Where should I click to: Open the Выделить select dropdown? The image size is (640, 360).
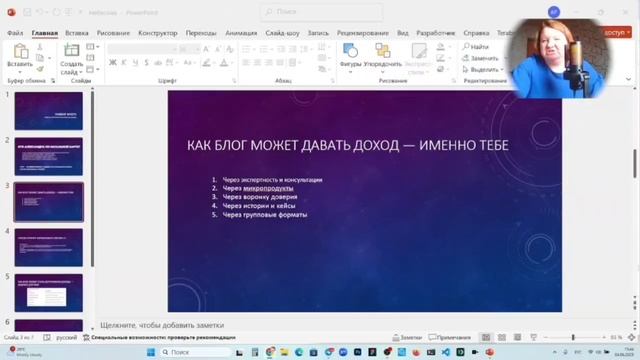click(483, 69)
